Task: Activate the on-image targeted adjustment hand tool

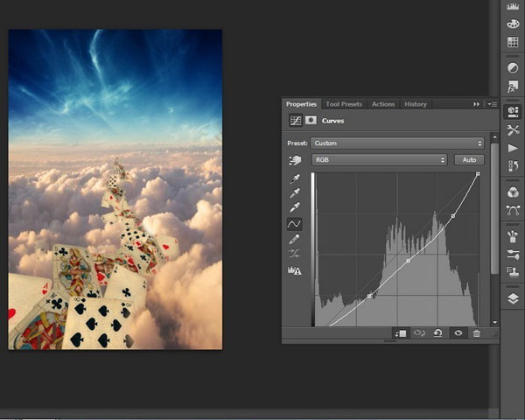Action: (295, 160)
